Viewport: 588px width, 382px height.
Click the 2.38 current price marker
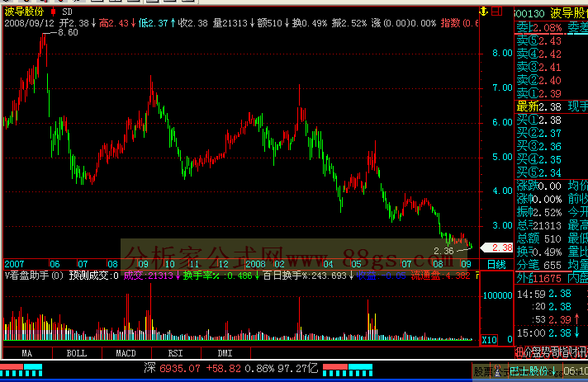497,248
